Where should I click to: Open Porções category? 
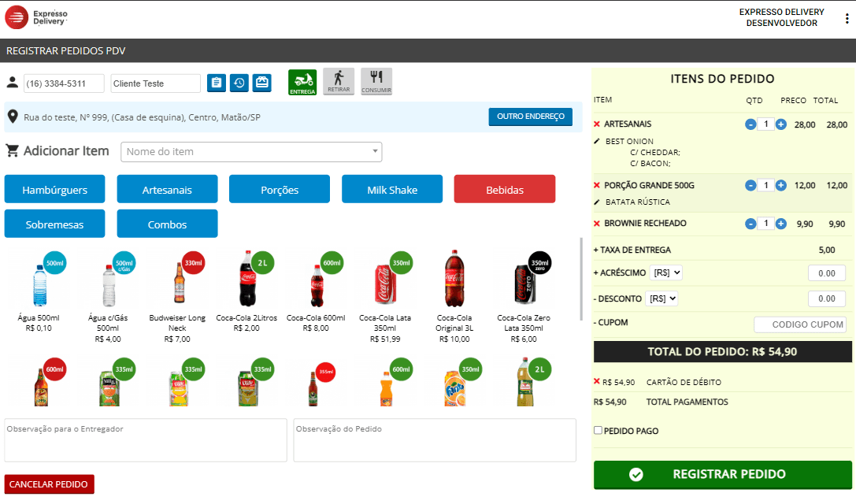click(280, 190)
